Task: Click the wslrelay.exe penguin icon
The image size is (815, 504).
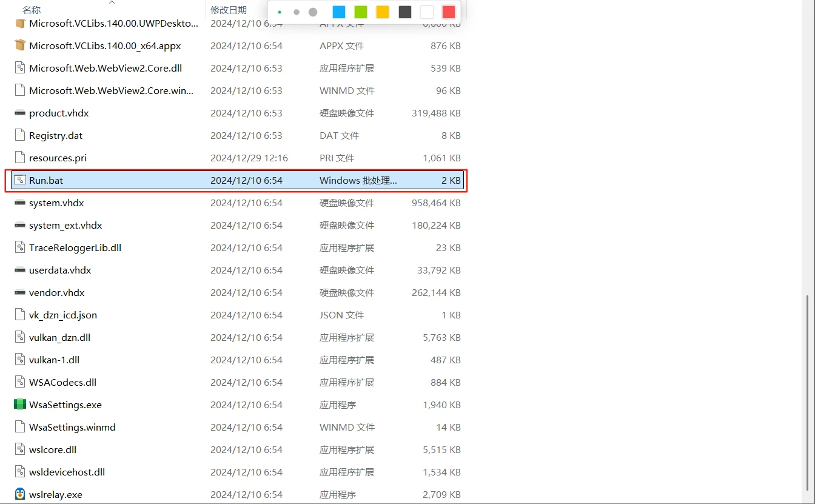Action: pyautogui.click(x=20, y=494)
